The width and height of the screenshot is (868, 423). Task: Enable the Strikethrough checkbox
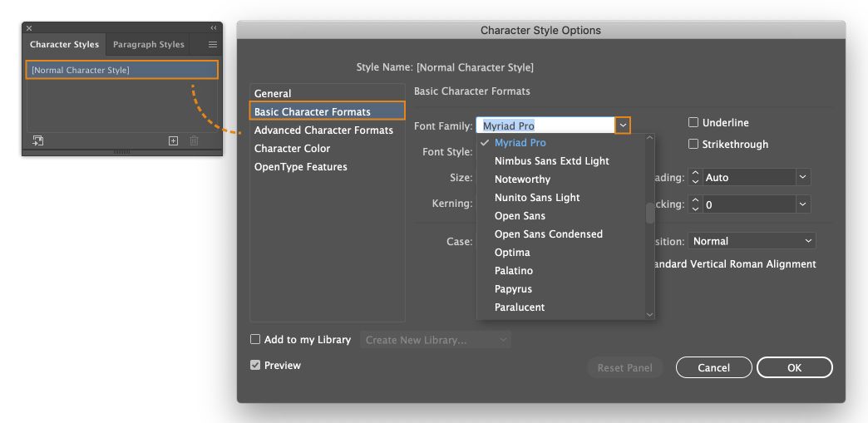693,144
